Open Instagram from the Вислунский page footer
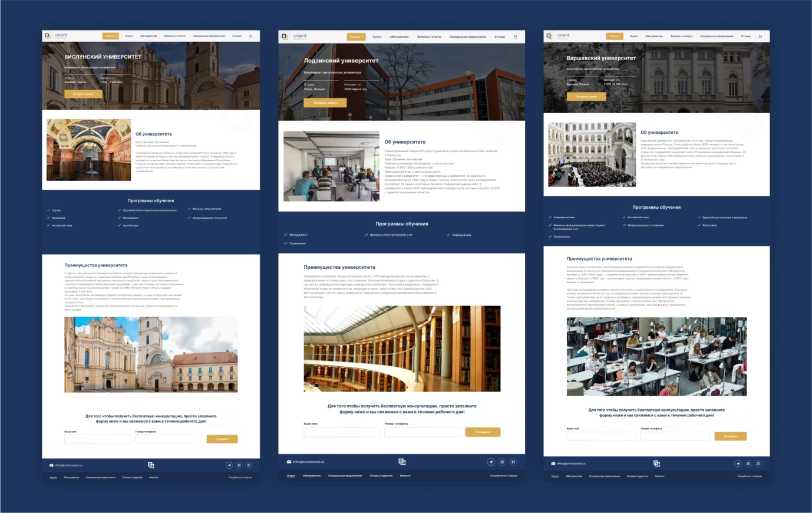 [x=239, y=465]
